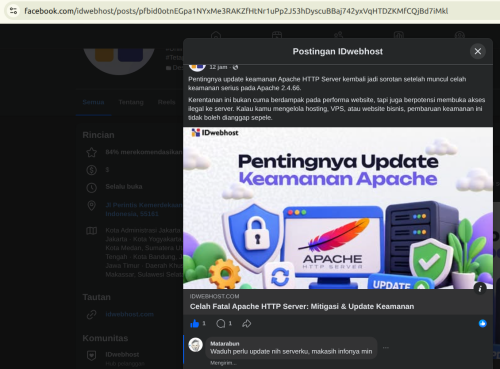Click the comment bubble icon on post
This screenshot has width=500, height=369.
pyautogui.click(x=220, y=323)
